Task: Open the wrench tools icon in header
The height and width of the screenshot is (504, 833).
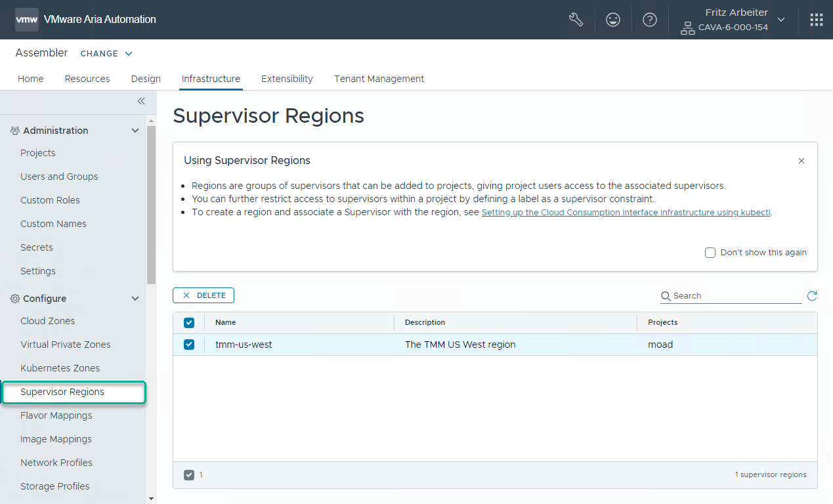Action: (x=576, y=20)
